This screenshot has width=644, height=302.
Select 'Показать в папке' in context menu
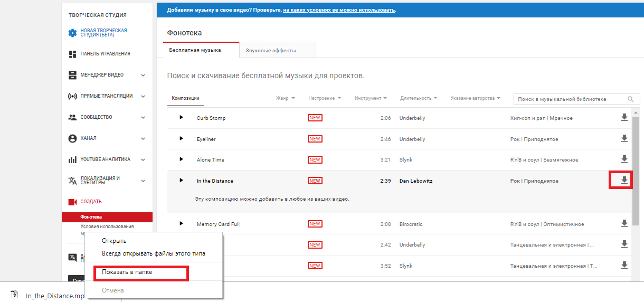[127, 272]
